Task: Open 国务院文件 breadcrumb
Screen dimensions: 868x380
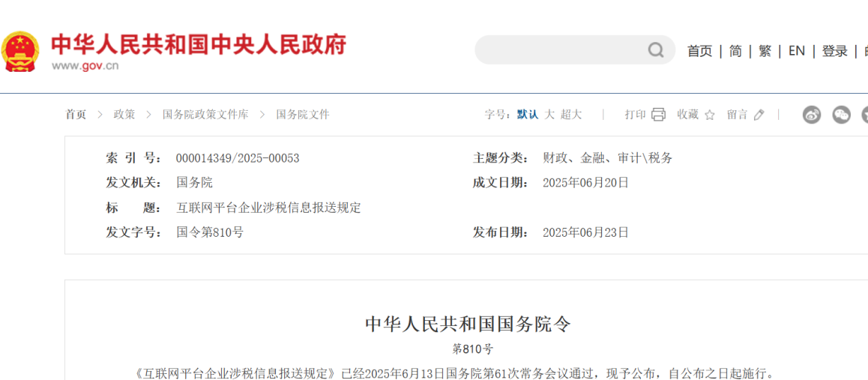Action: [x=303, y=115]
